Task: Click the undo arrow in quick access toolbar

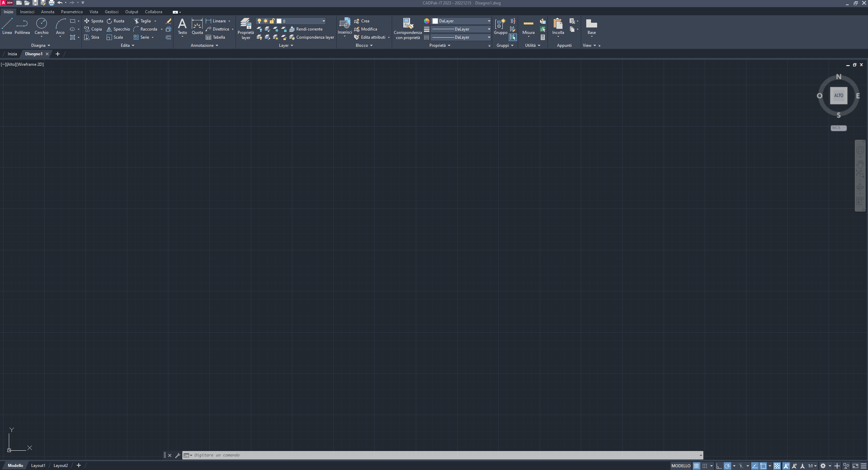Action: point(60,3)
